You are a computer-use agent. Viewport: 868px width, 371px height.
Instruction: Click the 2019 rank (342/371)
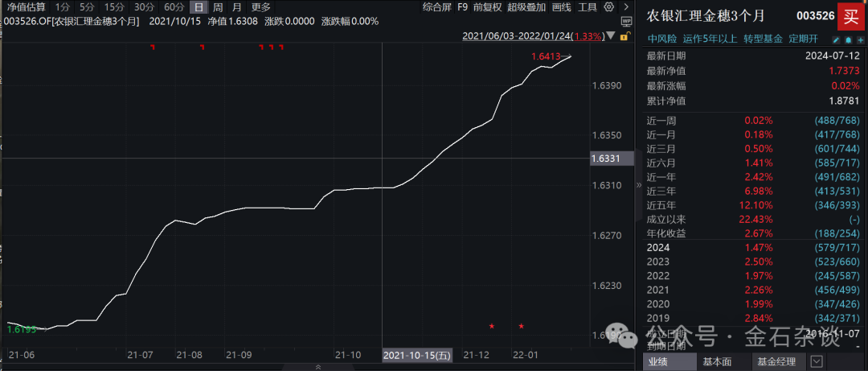(838, 318)
